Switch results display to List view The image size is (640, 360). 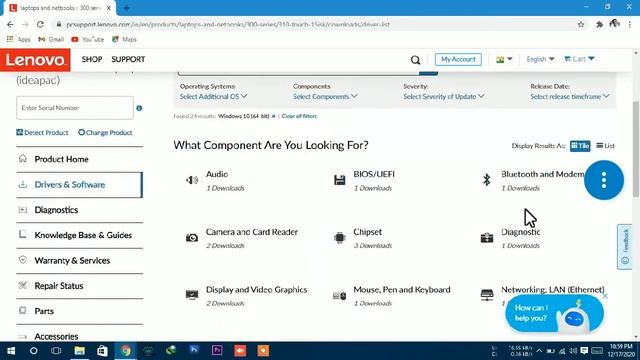click(605, 146)
